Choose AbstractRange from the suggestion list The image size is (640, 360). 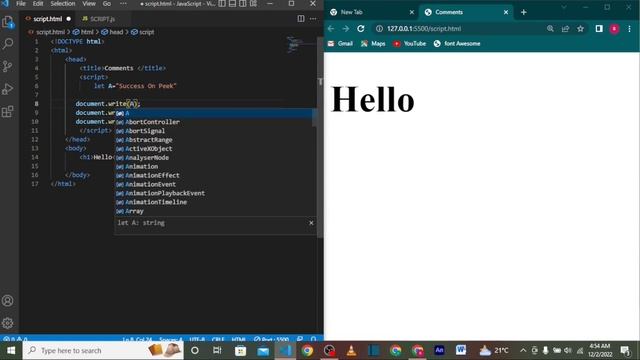[x=213, y=140]
